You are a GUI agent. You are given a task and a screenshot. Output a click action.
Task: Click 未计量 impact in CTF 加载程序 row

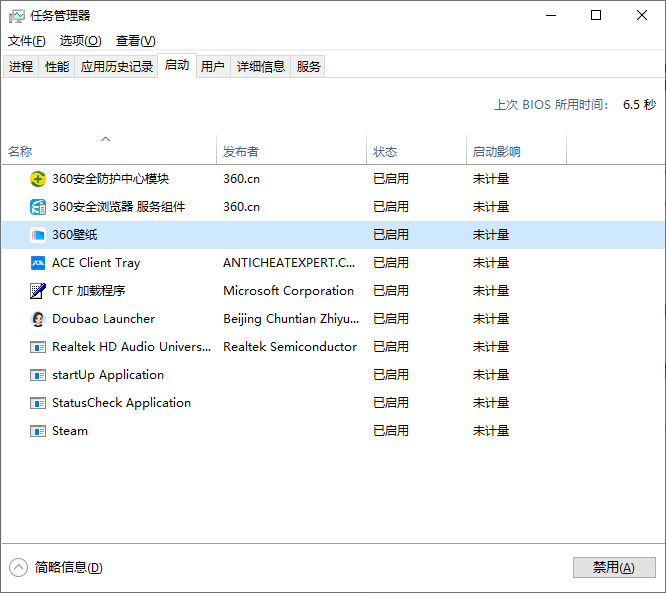tap(491, 291)
